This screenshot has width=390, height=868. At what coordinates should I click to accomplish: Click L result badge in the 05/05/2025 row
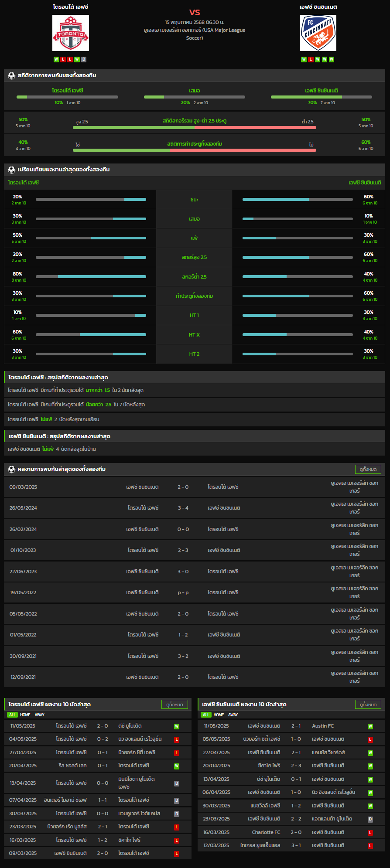point(370,739)
